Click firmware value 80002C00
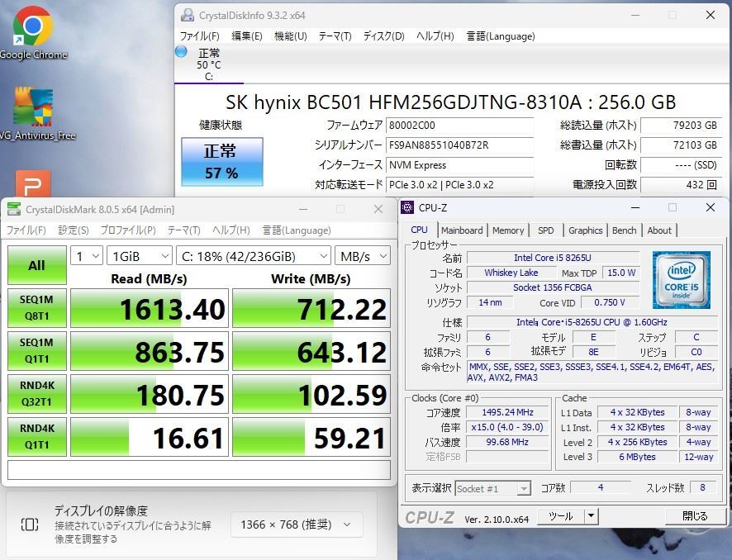Image resolution: width=732 pixels, height=560 pixels. click(x=459, y=125)
